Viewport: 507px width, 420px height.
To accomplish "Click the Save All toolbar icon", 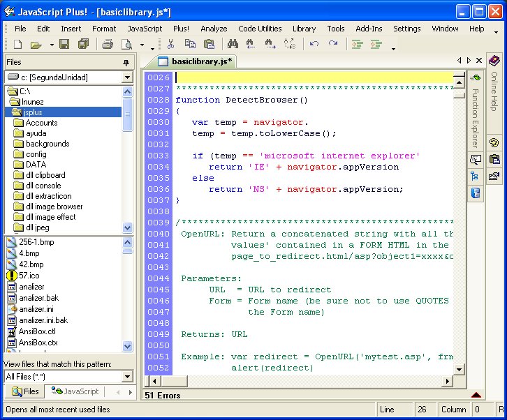I will coord(83,44).
